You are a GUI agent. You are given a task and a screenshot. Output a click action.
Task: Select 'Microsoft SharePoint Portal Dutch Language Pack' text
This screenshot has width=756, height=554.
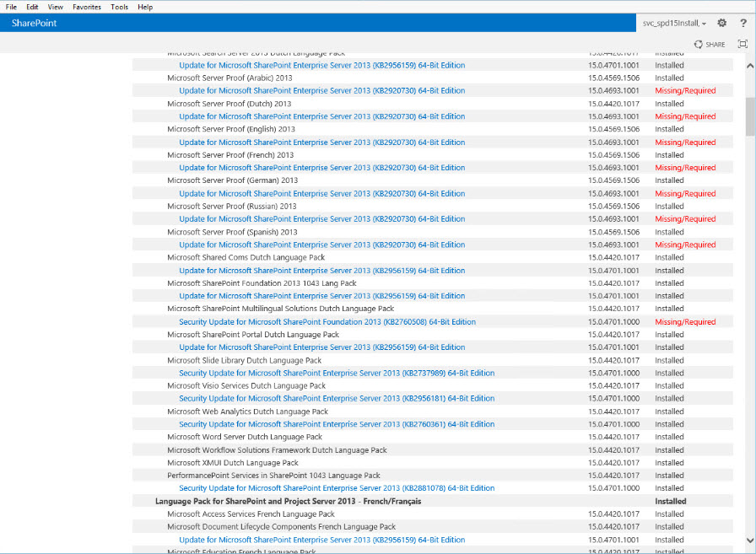pos(253,334)
